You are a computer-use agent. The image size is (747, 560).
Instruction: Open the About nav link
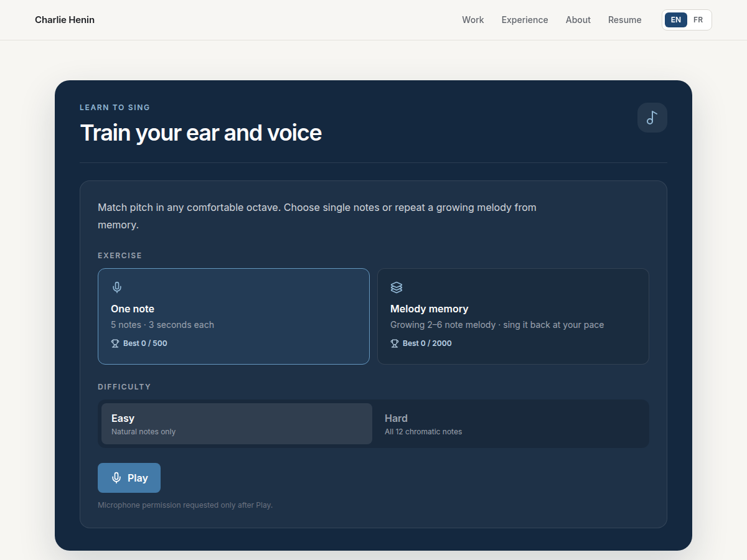578,20
